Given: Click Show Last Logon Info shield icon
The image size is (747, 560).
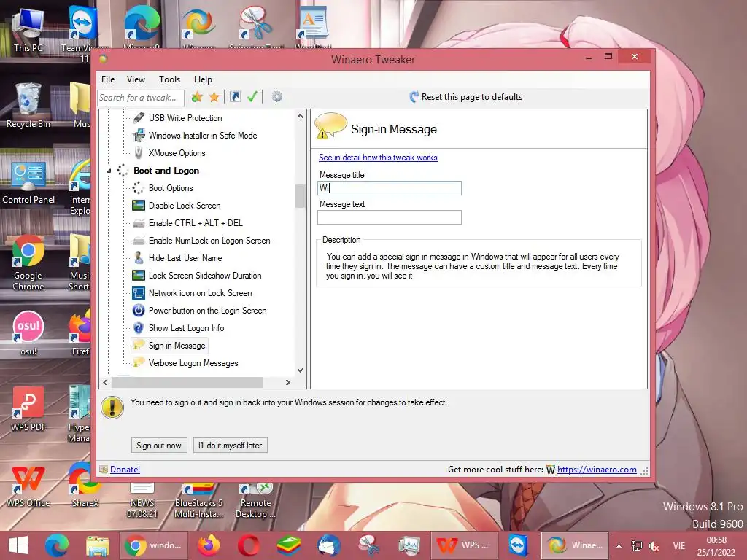Looking at the screenshot, I should tap(139, 327).
